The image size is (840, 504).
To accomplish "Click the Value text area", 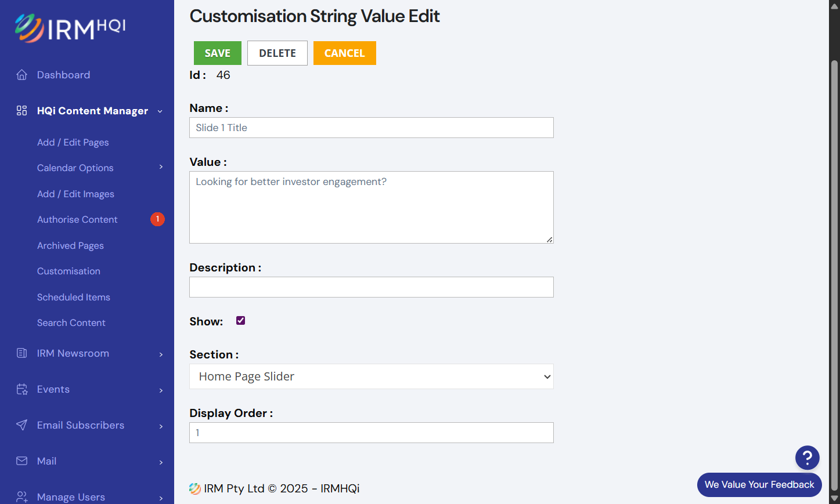I will coord(372,207).
